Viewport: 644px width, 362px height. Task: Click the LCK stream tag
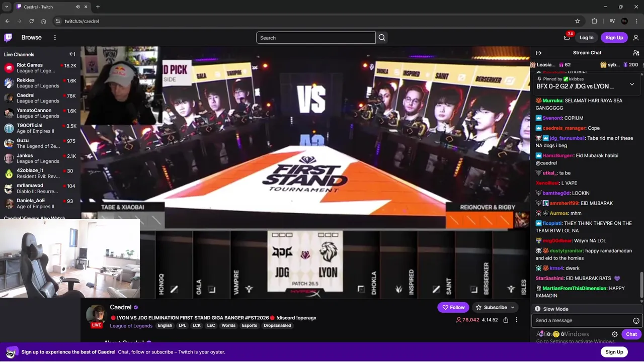tap(196, 326)
